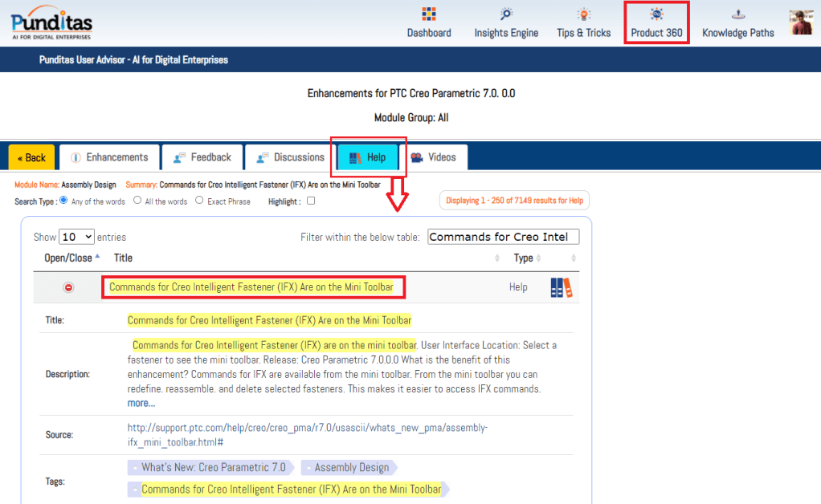
Task: Click the filter within table input field
Action: point(503,237)
